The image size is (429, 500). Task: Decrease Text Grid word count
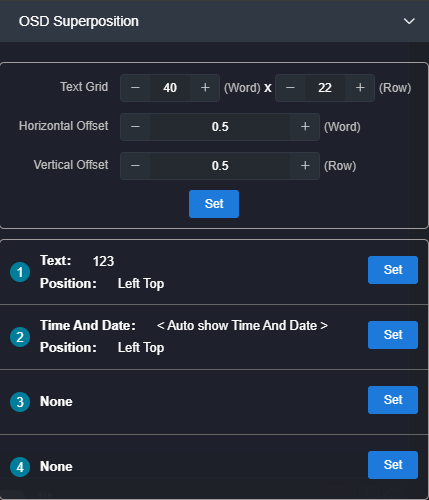click(x=135, y=88)
